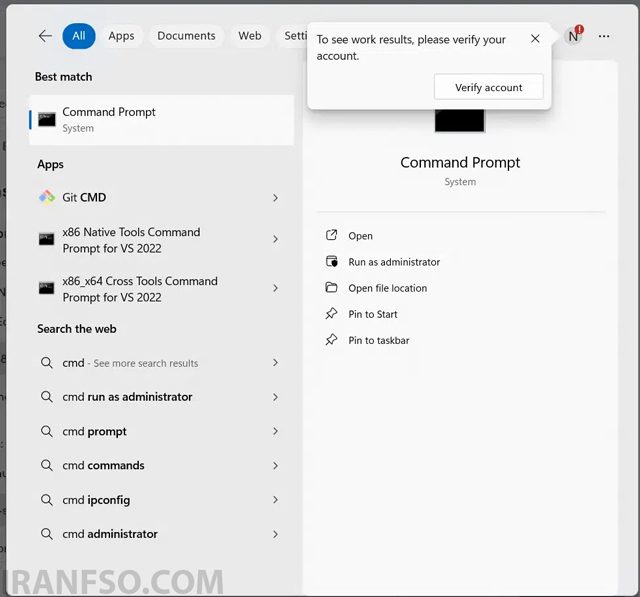
Task: Select the cmd commands web suggestion
Action: pyautogui.click(x=162, y=465)
